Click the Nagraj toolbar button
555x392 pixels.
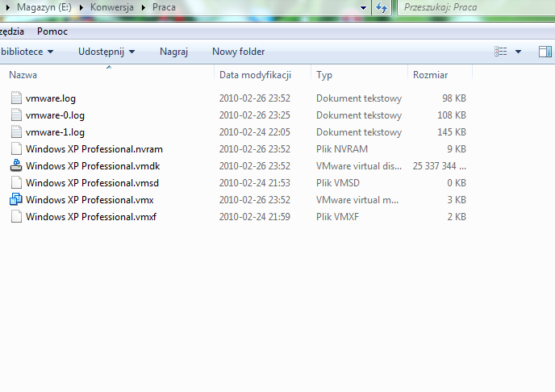tap(173, 52)
